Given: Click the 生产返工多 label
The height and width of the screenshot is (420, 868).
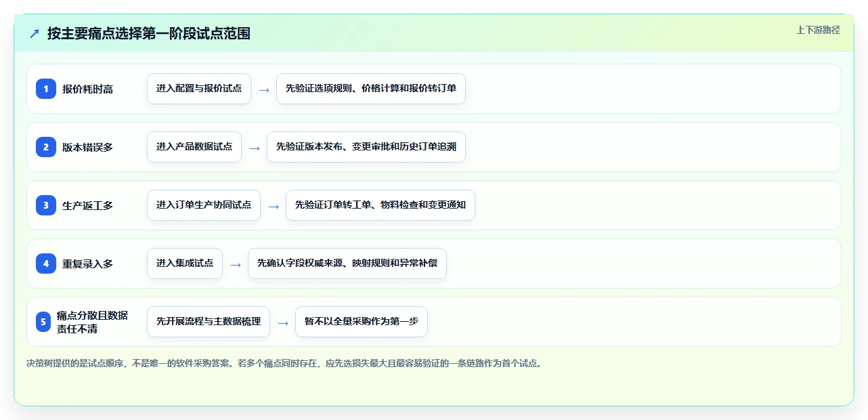Looking at the screenshot, I should (x=88, y=206).
